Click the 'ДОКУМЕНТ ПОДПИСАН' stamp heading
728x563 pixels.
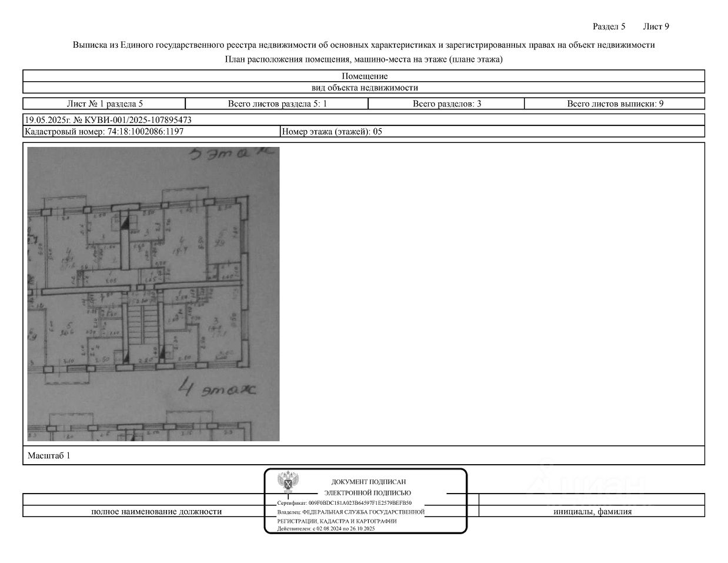tap(369, 482)
